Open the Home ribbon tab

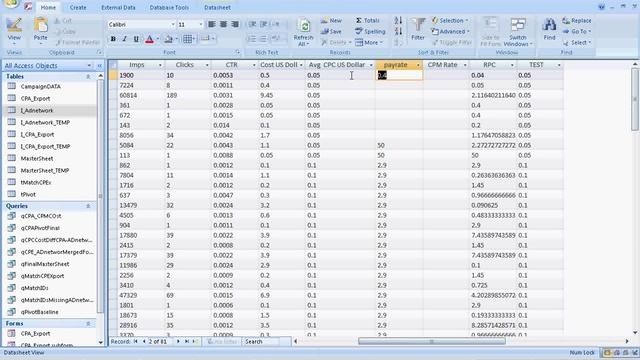(48, 7)
